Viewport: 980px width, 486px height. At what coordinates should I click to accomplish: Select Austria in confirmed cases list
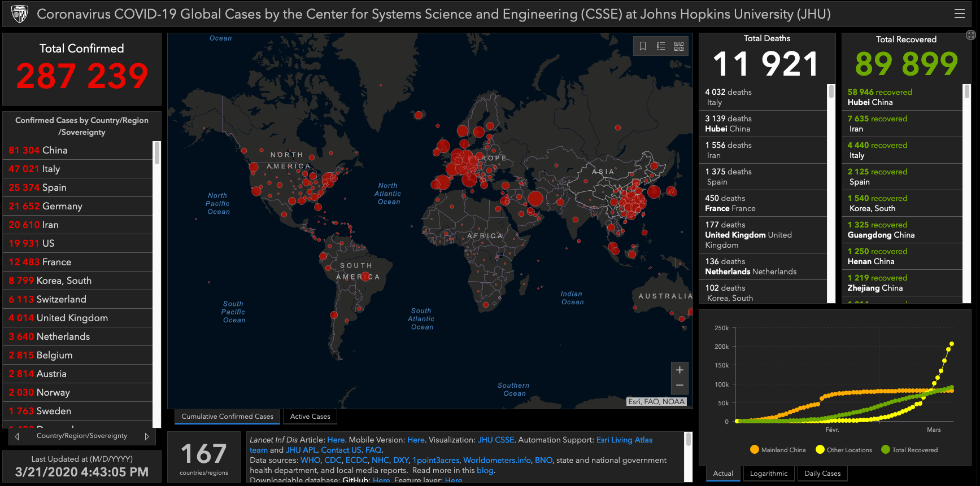point(78,374)
